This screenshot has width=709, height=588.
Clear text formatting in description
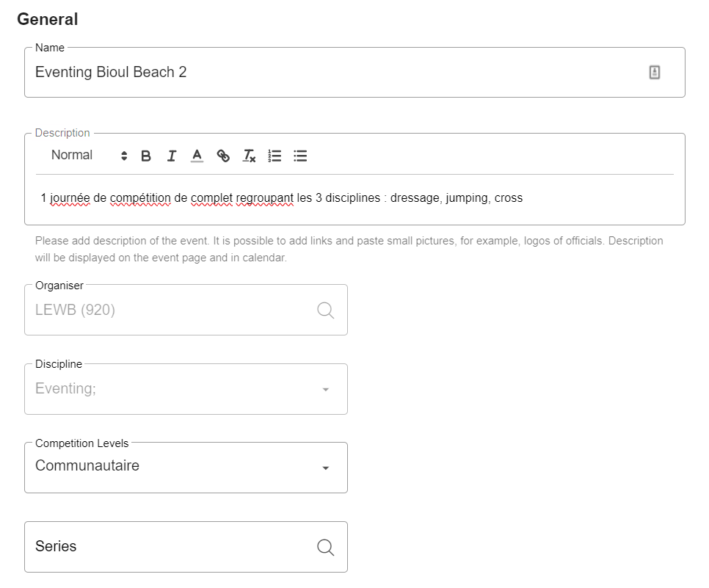[250, 156]
